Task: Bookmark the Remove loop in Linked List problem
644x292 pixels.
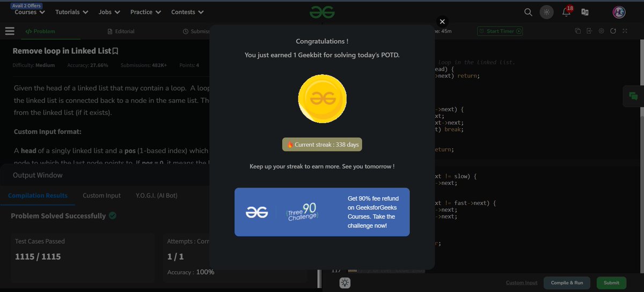Action: tap(115, 51)
